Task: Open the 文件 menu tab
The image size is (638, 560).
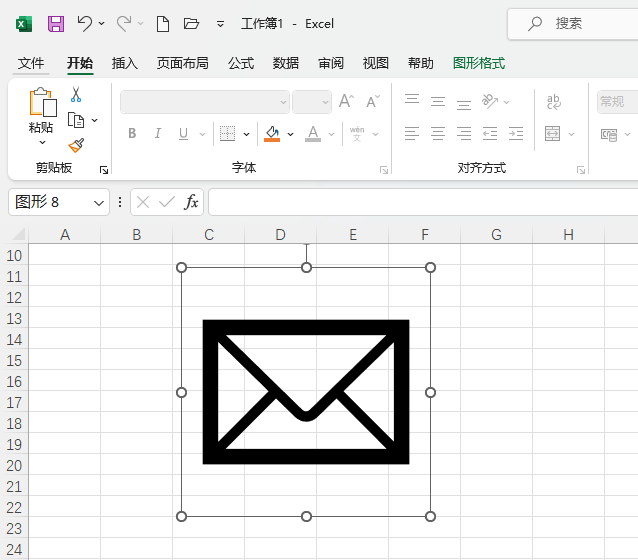Action: (31, 63)
